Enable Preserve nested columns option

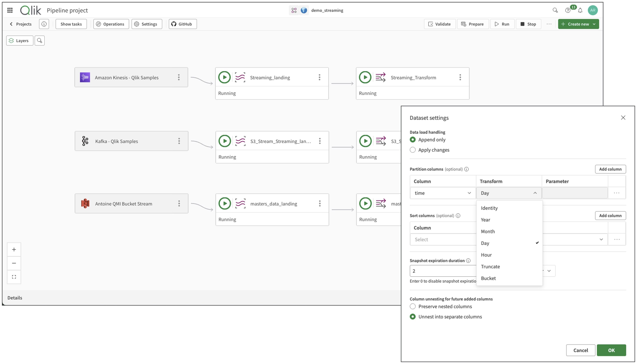pos(413,306)
